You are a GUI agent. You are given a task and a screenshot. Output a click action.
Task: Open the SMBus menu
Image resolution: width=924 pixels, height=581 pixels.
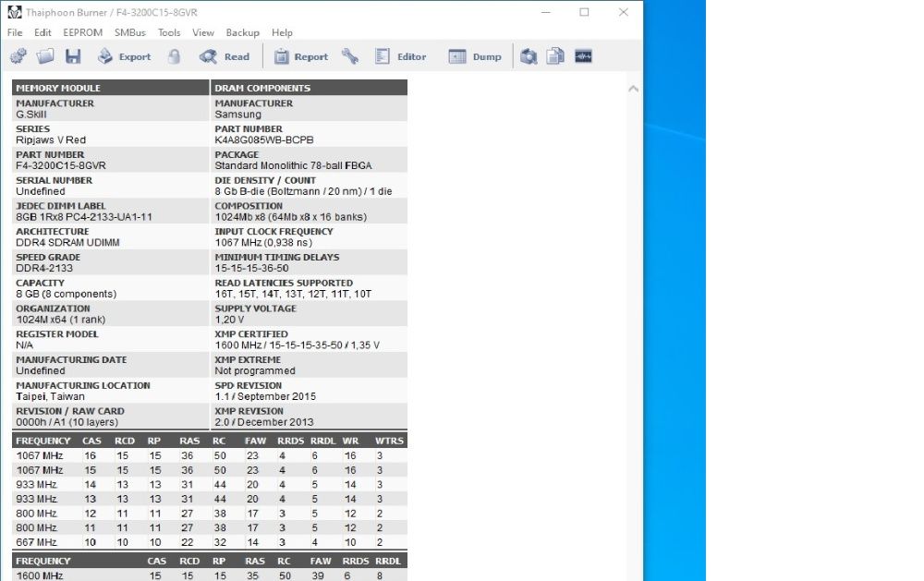(x=129, y=32)
